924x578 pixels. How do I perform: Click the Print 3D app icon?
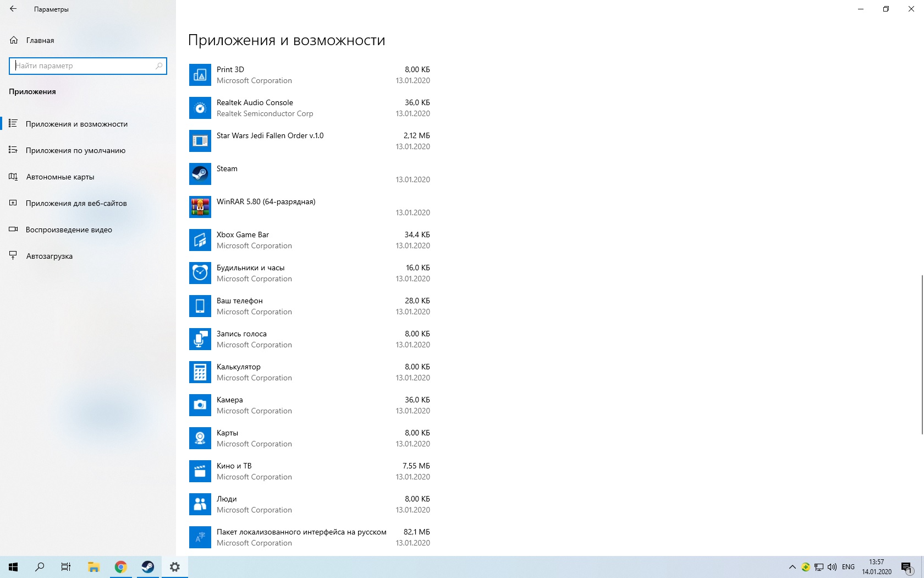[200, 75]
